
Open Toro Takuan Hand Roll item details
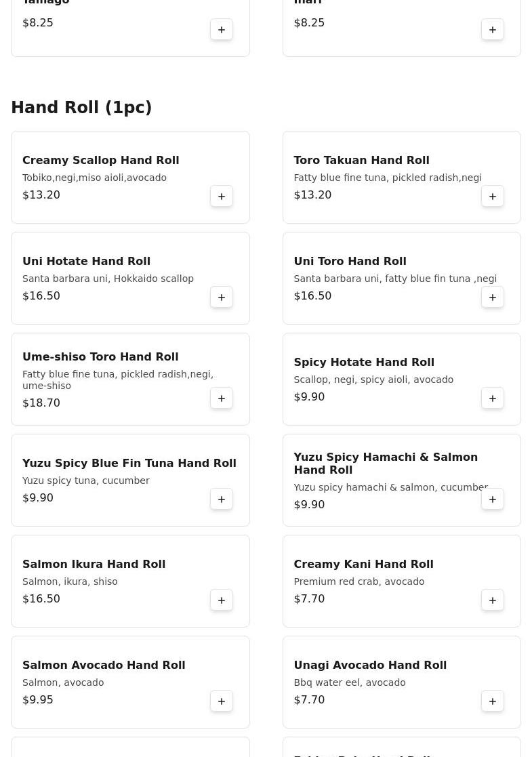point(361,161)
